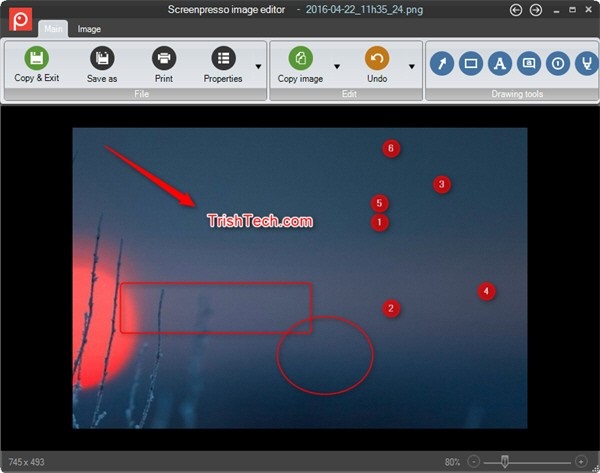Select the Text tool with letter A

click(x=500, y=63)
